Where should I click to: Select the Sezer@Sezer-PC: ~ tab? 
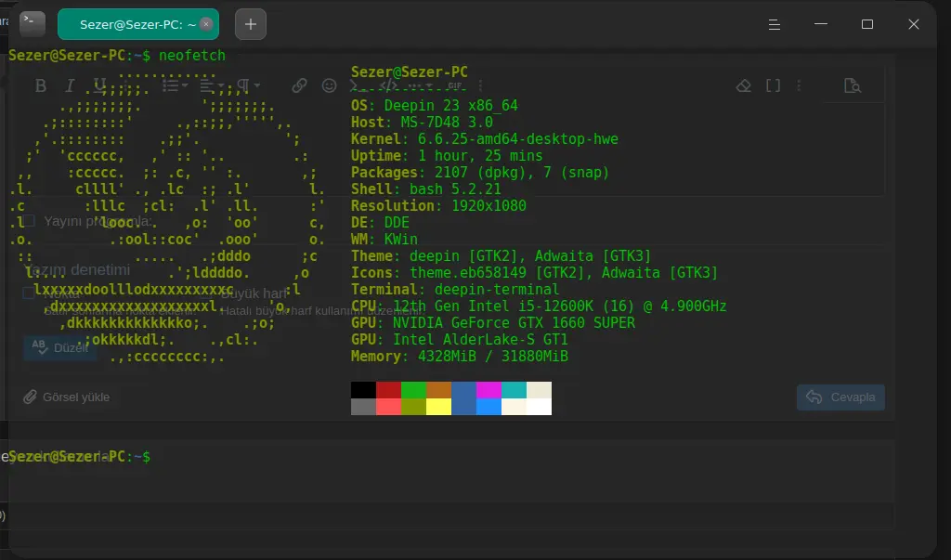[138, 24]
